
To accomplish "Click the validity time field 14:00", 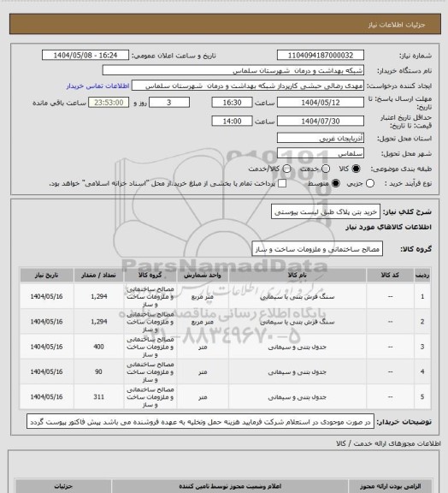I will tap(232, 121).
